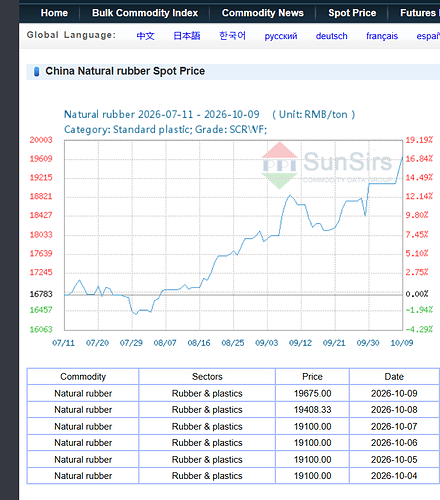Image resolution: width=440 pixels, height=500 pixels.
Task: Click the blue bullet icon beside page title
Action: click(x=37, y=72)
